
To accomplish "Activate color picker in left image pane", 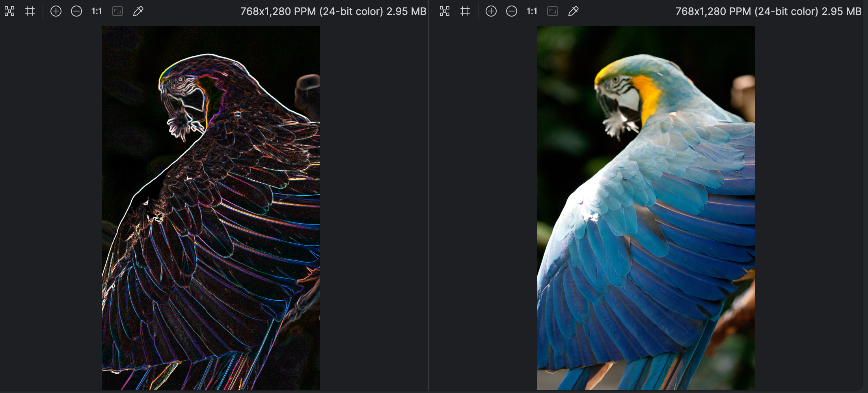I will pyautogui.click(x=138, y=11).
